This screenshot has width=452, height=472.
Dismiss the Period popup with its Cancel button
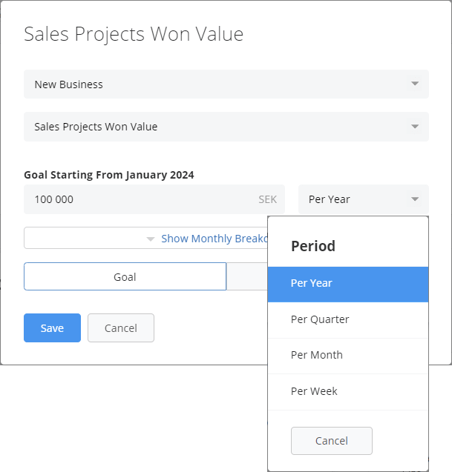332,441
